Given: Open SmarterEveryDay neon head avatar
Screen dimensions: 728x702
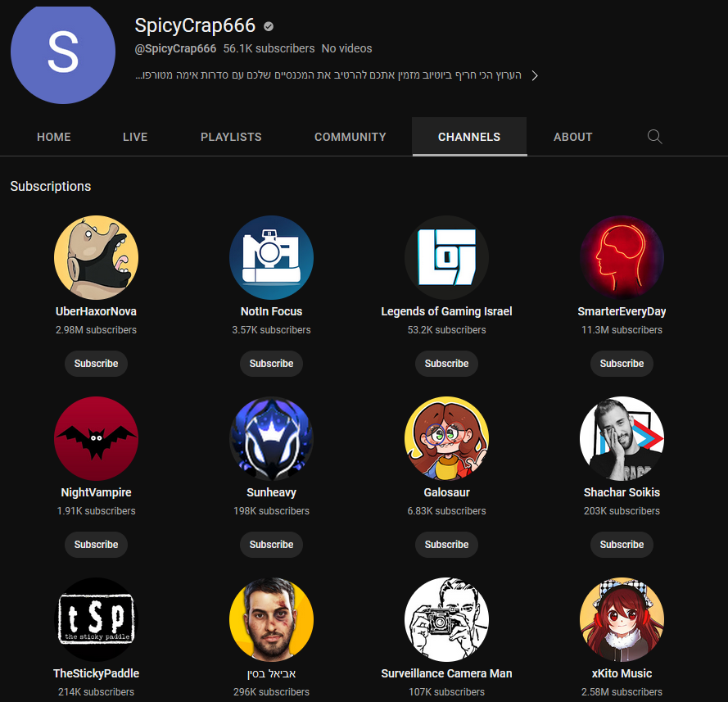Looking at the screenshot, I should click(x=622, y=257).
